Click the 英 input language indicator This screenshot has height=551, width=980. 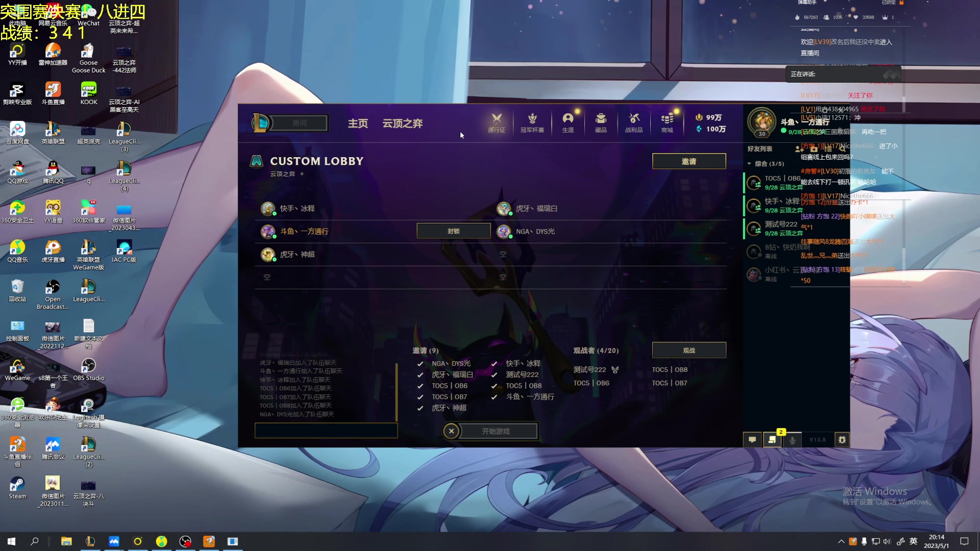click(x=913, y=541)
